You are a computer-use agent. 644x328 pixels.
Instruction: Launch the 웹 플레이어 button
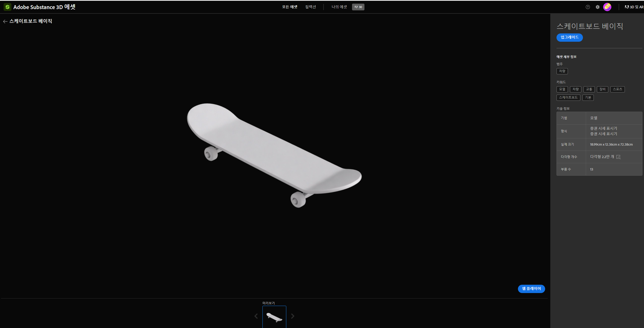point(531,289)
